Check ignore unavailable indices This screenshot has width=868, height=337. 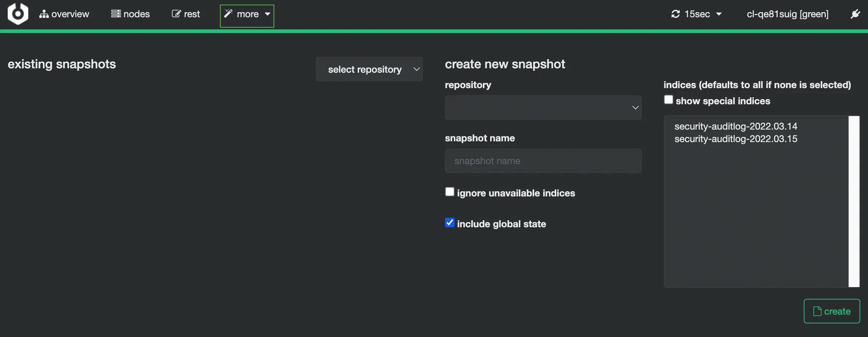pyautogui.click(x=449, y=192)
